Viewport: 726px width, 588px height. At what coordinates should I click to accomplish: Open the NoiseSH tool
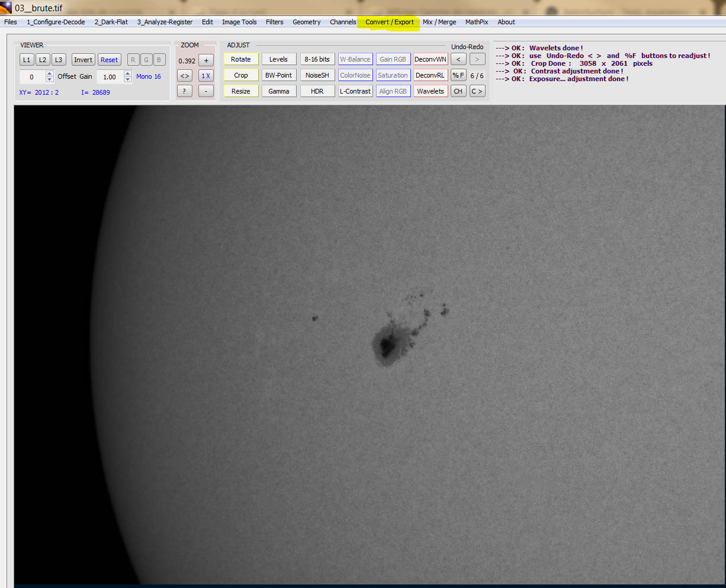(317, 75)
